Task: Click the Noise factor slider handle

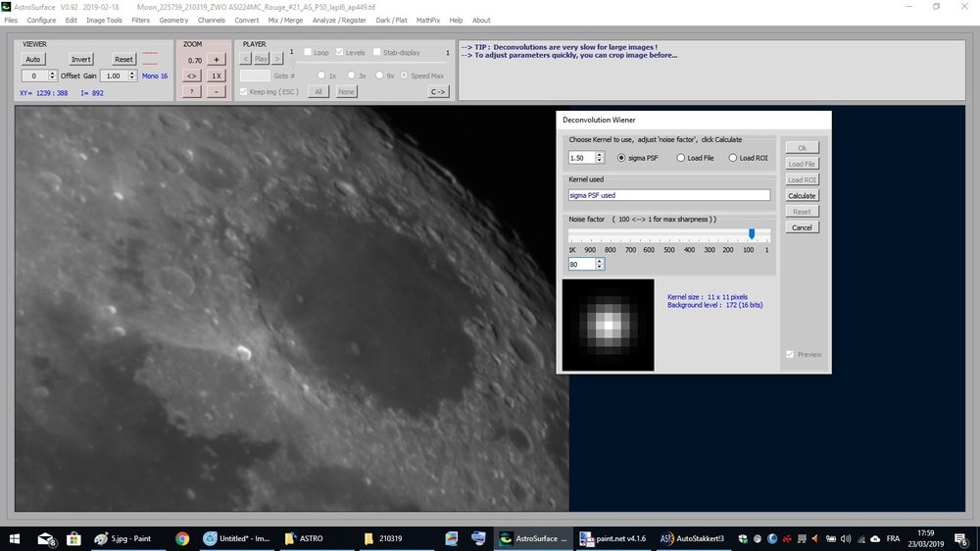Action: (752, 234)
